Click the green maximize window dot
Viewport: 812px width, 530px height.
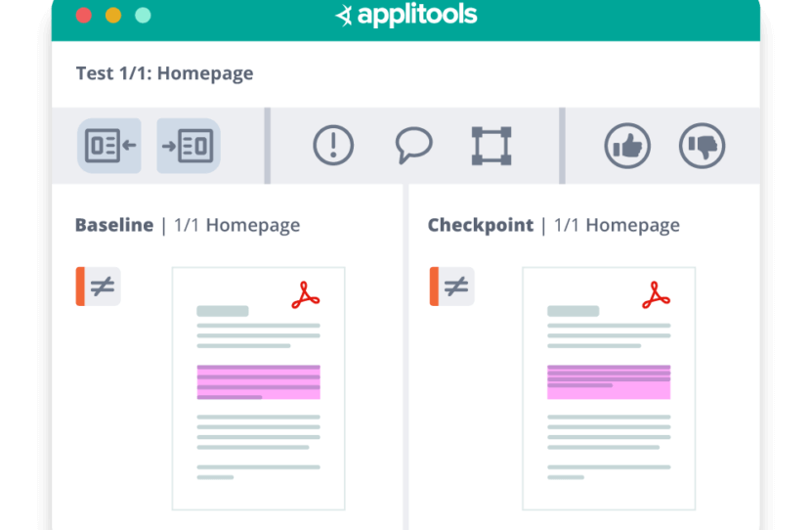tap(143, 16)
